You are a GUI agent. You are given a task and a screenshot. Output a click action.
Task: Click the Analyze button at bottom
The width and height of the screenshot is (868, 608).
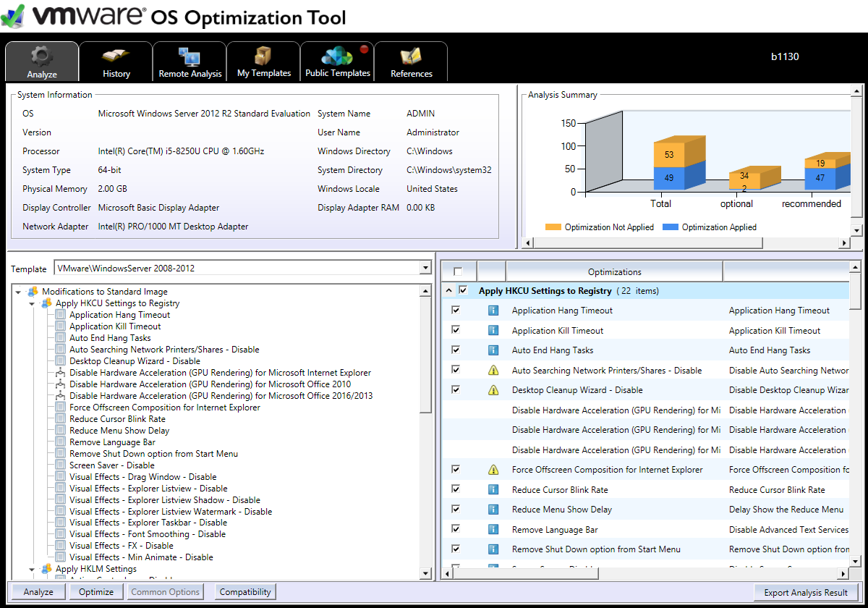(x=38, y=592)
